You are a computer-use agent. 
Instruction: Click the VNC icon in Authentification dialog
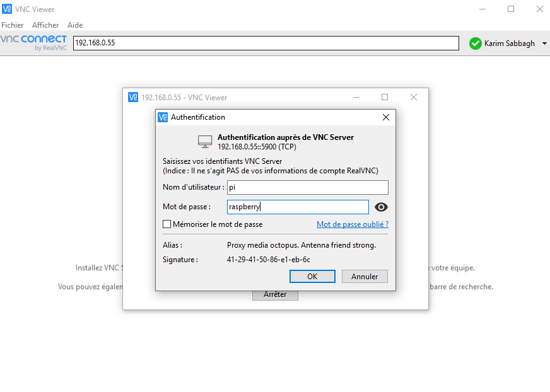163,117
